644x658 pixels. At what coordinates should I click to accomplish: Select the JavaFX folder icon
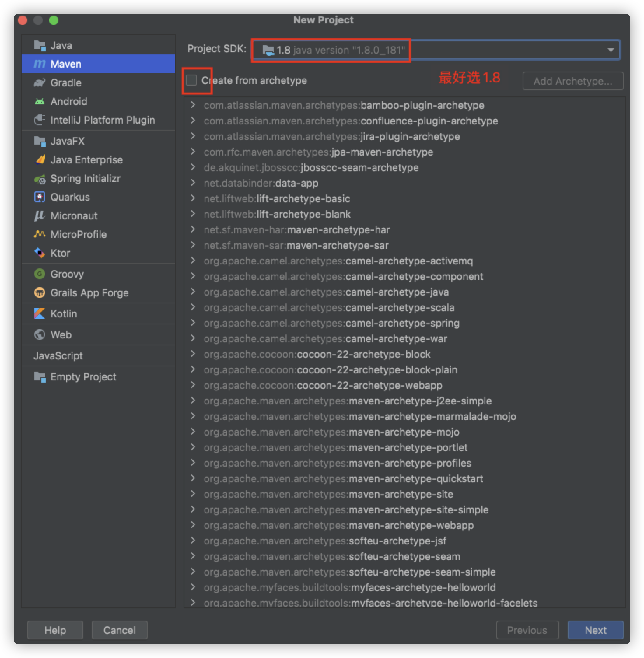click(x=40, y=141)
